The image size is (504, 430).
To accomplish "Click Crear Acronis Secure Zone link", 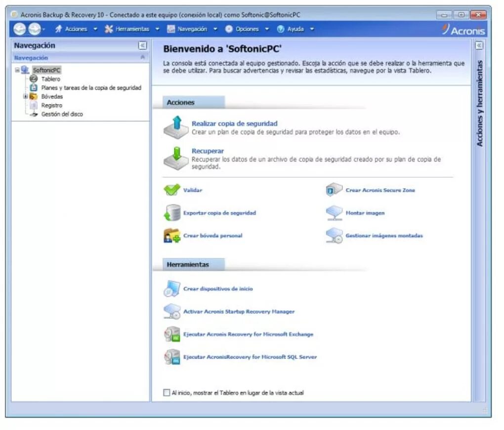I will [x=380, y=190].
